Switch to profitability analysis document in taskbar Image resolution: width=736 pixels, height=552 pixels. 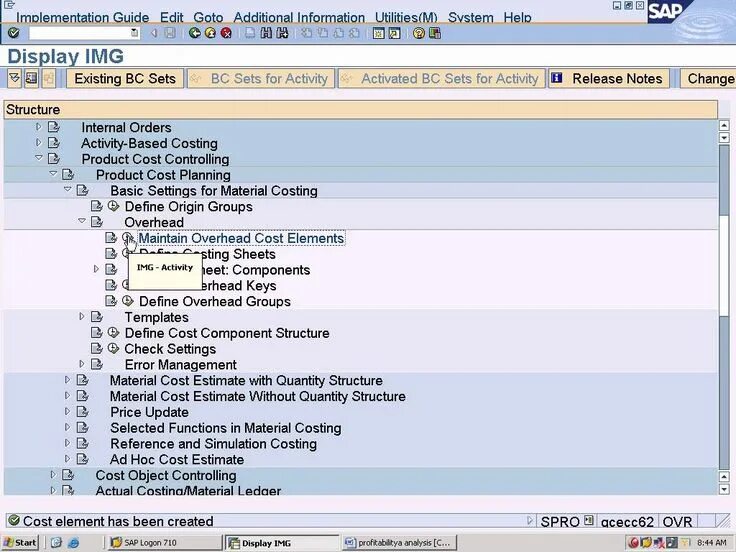[399, 543]
